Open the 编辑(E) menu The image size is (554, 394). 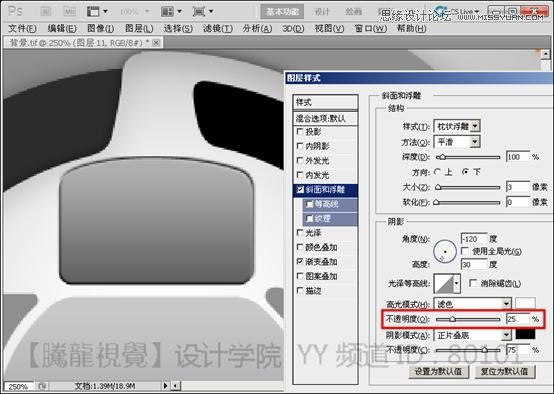click(x=62, y=29)
